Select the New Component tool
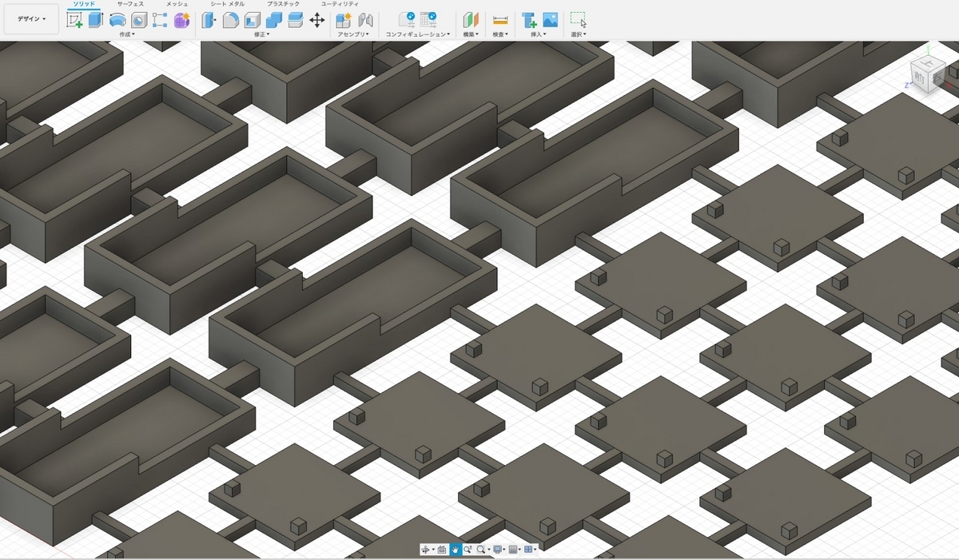This screenshot has height=560, width=959. [344, 20]
